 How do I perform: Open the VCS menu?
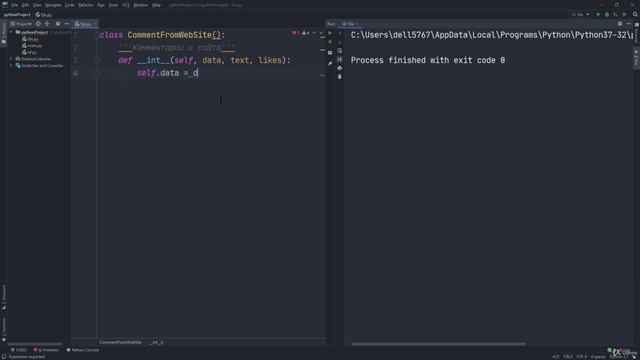coord(126,5)
